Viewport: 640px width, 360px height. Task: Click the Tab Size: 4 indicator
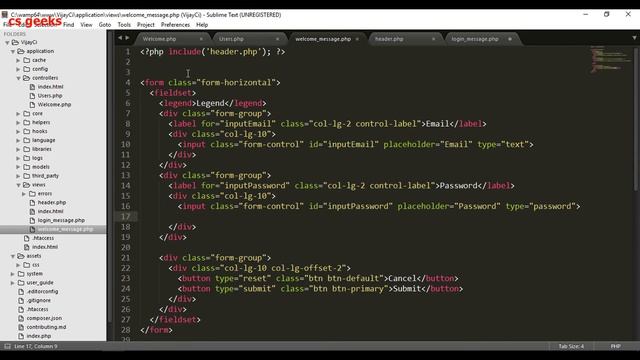(571, 346)
